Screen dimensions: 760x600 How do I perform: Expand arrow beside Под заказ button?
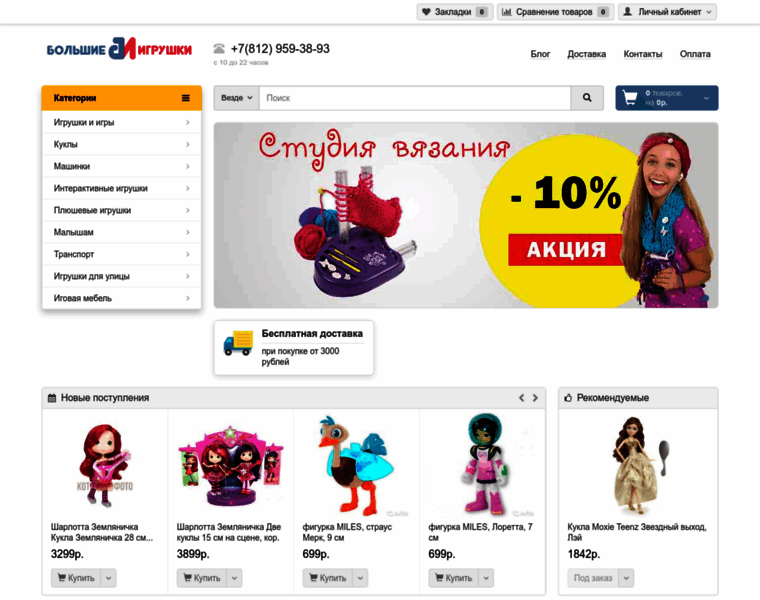click(x=626, y=578)
